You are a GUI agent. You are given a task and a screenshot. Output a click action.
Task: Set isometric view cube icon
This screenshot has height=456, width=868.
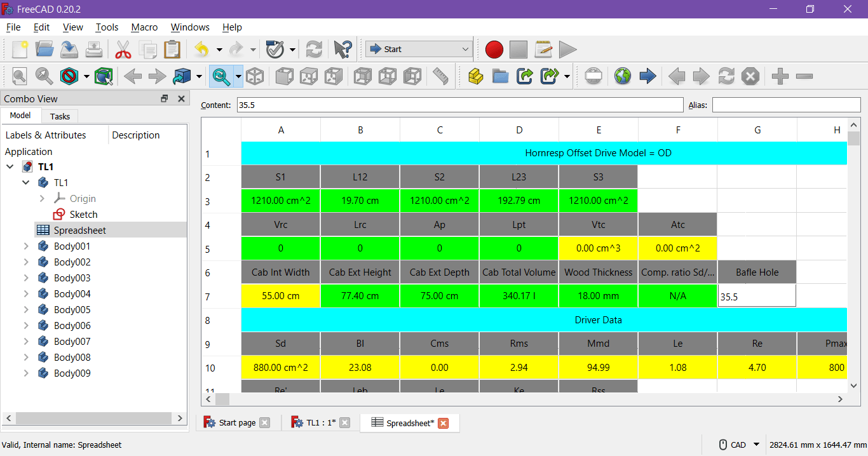[255, 76]
